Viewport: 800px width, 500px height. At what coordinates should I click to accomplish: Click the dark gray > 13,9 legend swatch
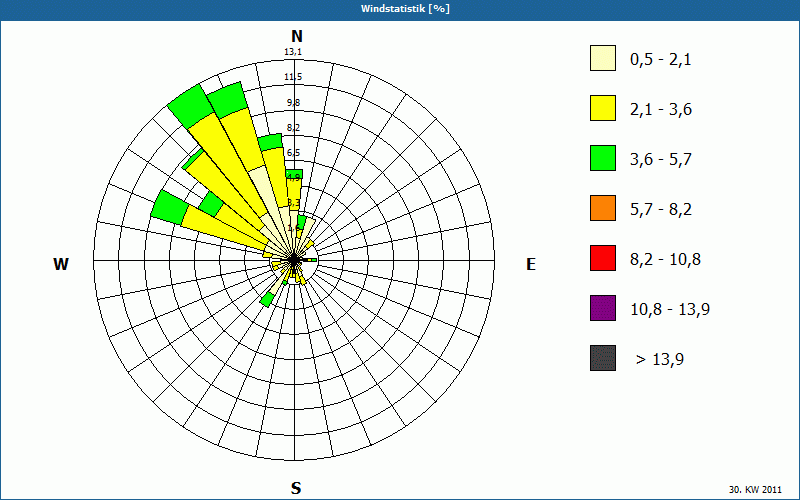pyautogui.click(x=603, y=358)
